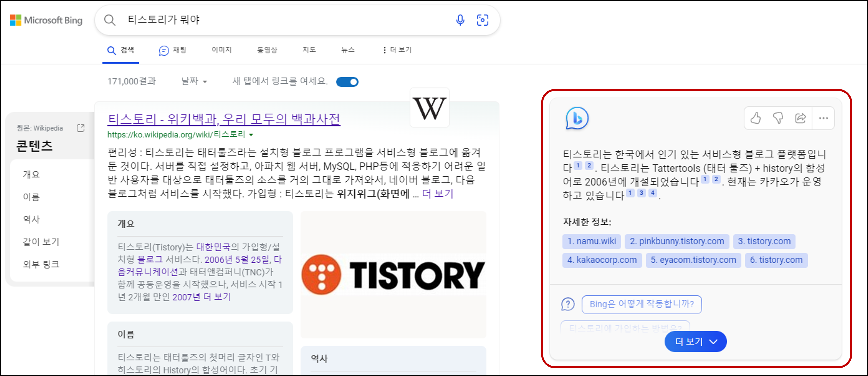Click 더 보기 link after the Wikipedia snippet
Screen dimensions: 868x376
pos(438,194)
